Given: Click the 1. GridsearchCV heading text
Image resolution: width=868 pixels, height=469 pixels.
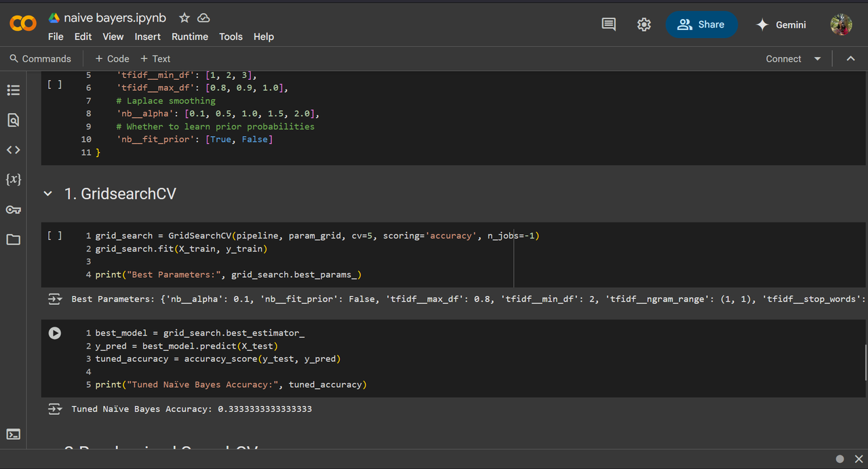Looking at the screenshot, I should pyautogui.click(x=120, y=194).
